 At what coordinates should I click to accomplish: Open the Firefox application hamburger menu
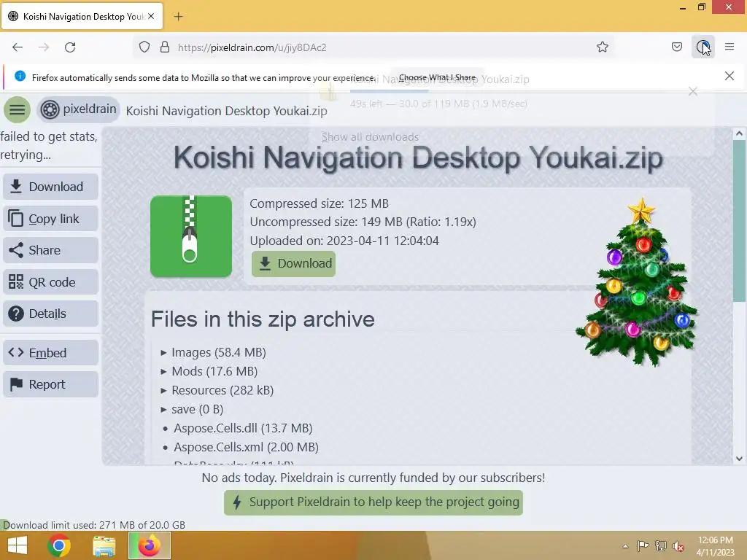[729, 47]
